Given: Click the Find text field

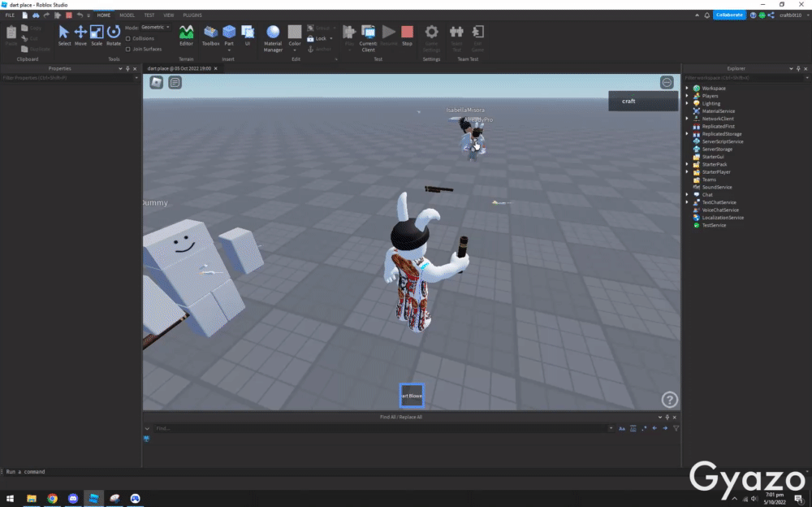Looking at the screenshot, I should pyautogui.click(x=381, y=428).
